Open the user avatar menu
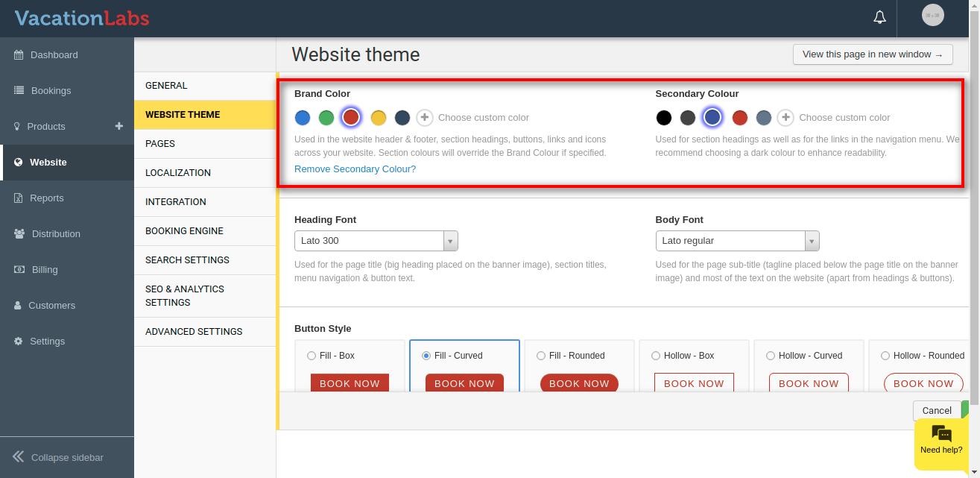 click(932, 15)
